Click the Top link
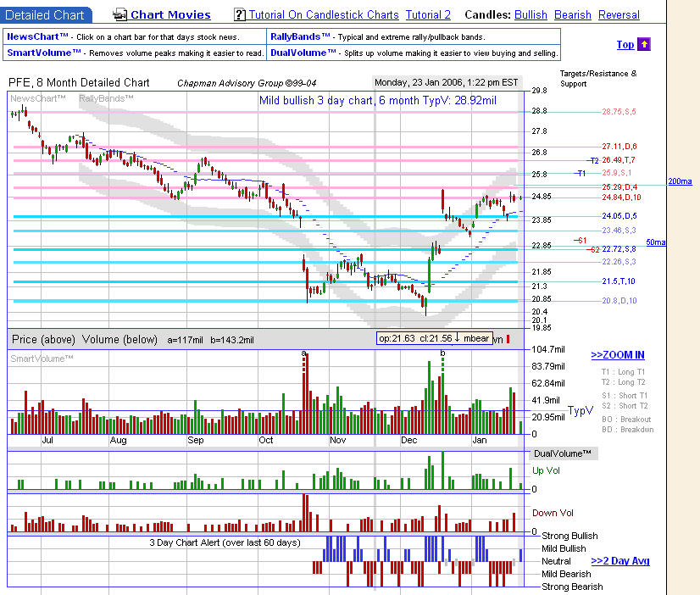The width and height of the screenshot is (700, 595). point(625,45)
